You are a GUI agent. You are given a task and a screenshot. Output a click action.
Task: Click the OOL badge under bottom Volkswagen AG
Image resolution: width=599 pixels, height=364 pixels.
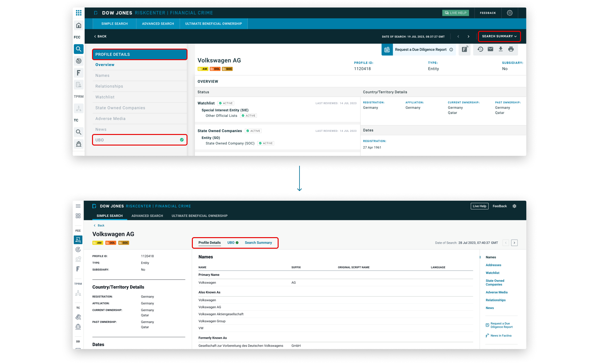coord(110,243)
